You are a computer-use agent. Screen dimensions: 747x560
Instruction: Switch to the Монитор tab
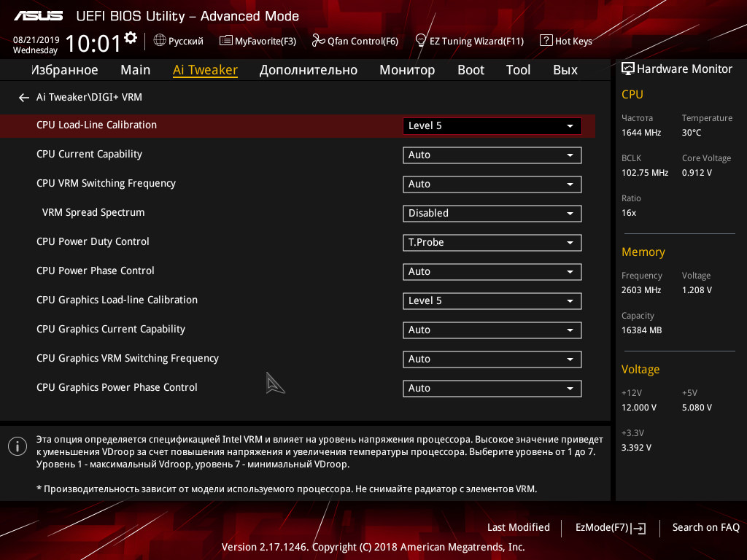407,70
